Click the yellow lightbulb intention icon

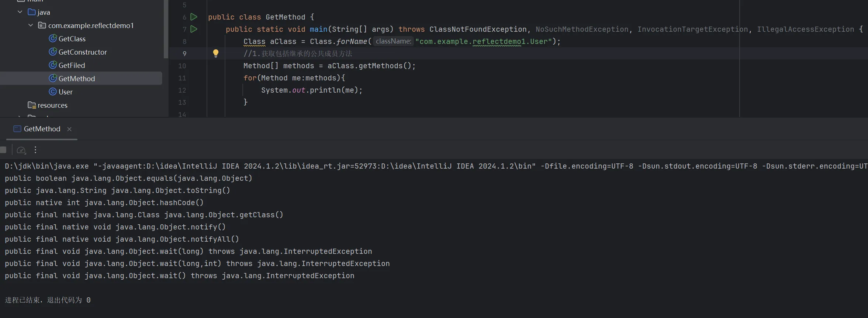pos(216,53)
